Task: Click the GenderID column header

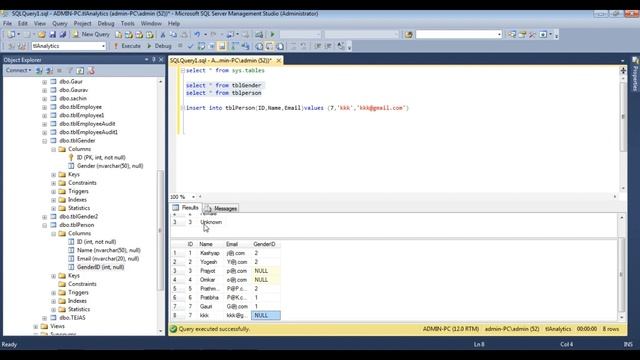Action: pyautogui.click(x=266, y=244)
